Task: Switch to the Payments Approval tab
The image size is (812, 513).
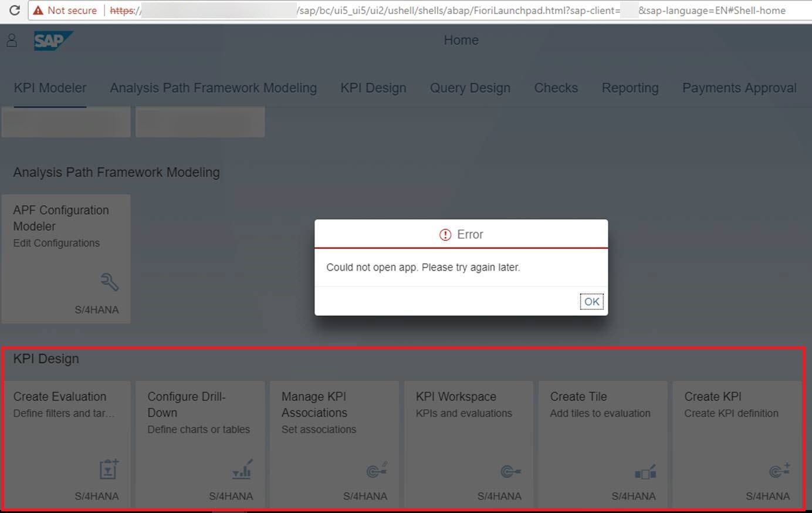Action: pos(739,88)
